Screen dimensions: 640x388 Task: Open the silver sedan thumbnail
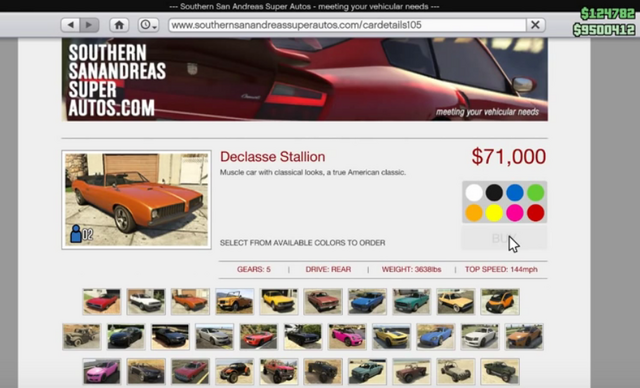click(214, 337)
